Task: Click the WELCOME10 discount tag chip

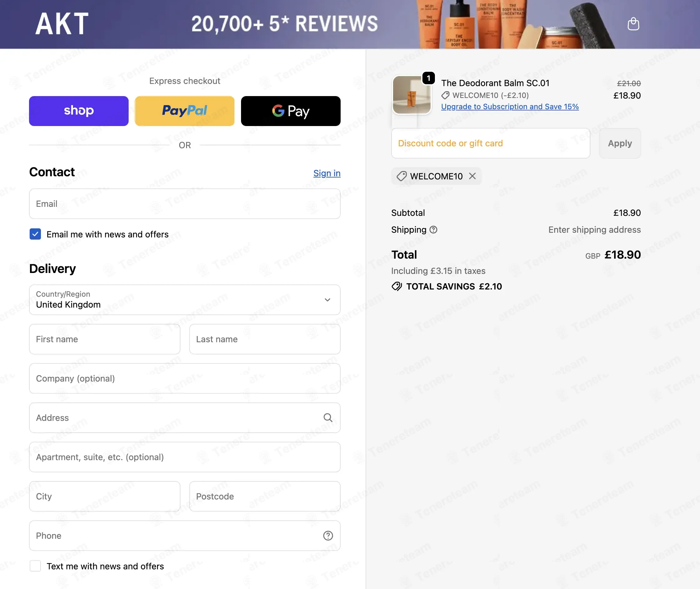Action: point(436,176)
